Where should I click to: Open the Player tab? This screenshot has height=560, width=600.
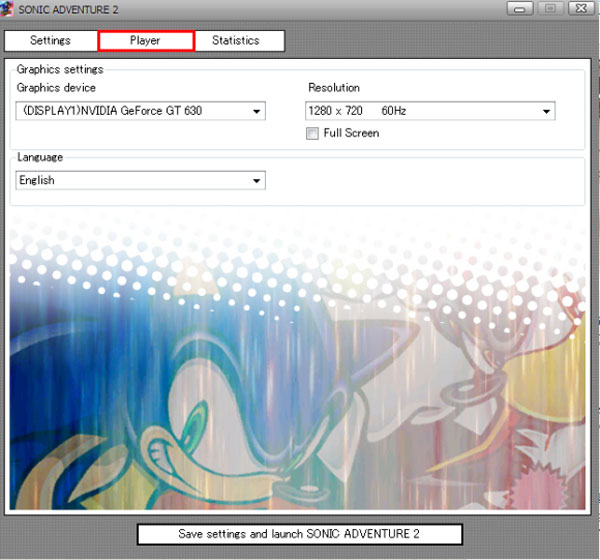coord(146,41)
